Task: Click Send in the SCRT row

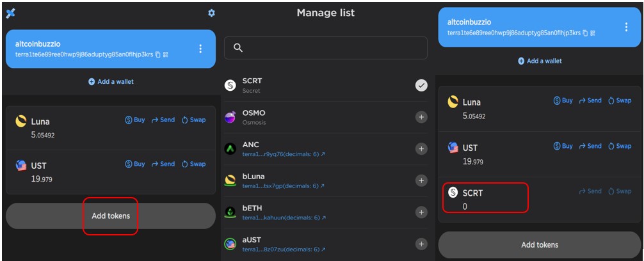Action: 590,191
